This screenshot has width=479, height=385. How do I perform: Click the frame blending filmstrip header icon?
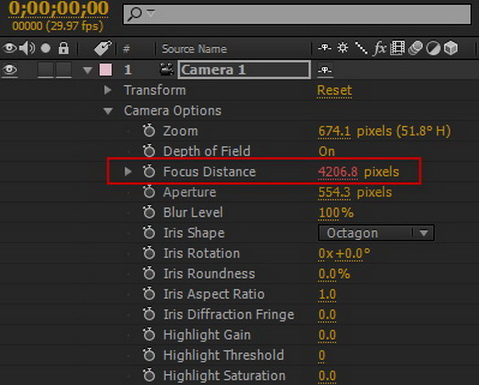click(397, 48)
